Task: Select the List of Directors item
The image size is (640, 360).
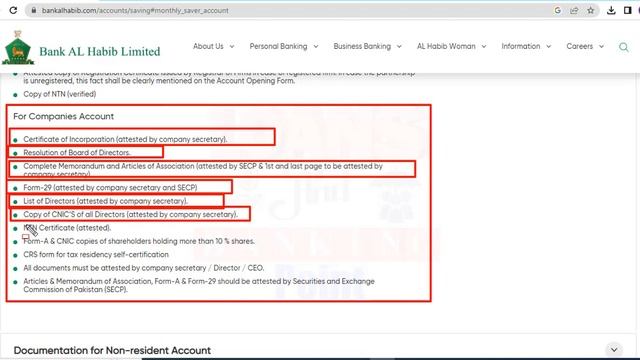Action: click(105, 201)
